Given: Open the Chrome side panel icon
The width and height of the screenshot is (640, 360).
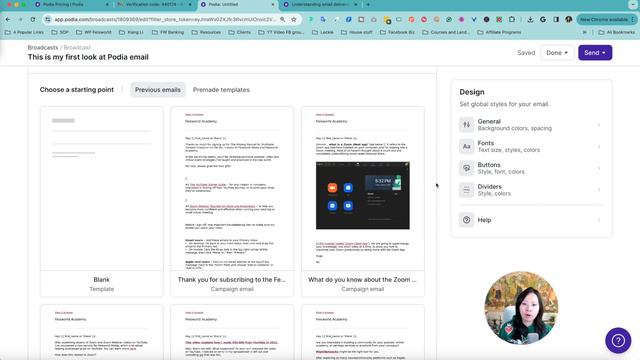Looking at the screenshot, I should click(x=556, y=19).
